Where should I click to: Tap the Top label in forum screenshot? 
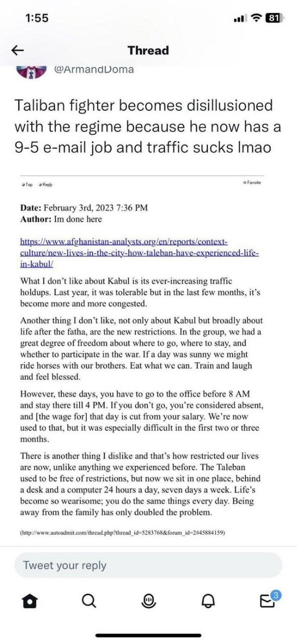27,185
